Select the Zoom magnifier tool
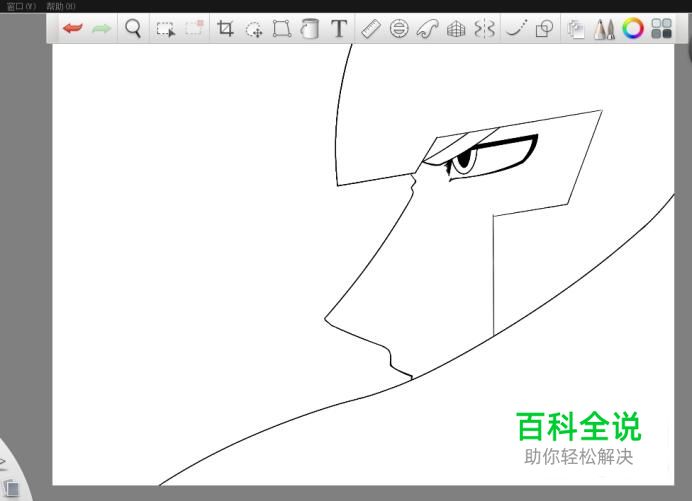 coord(133,28)
